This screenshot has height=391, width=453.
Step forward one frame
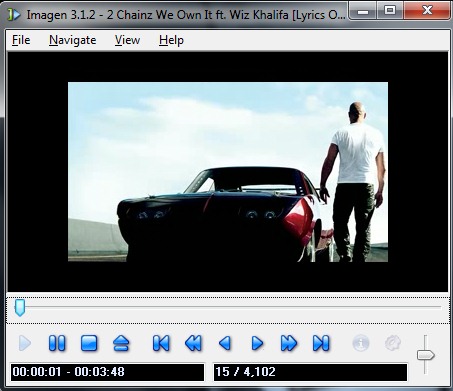257,343
